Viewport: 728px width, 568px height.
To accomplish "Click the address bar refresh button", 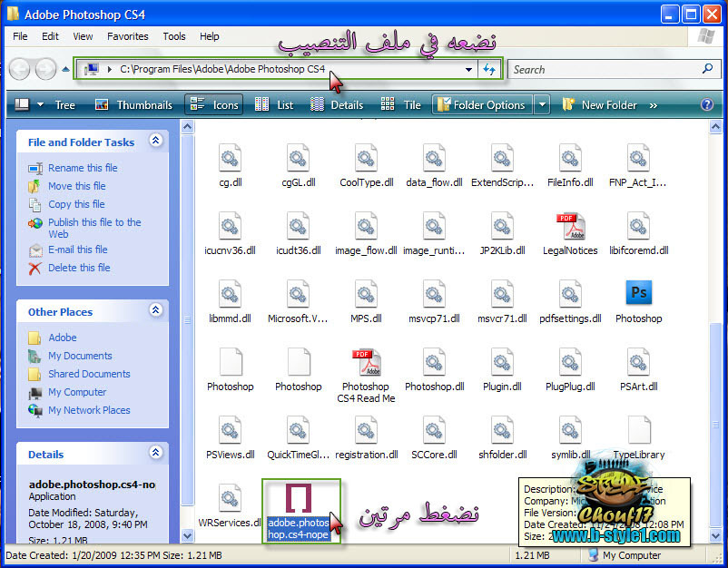I will click(x=489, y=70).
